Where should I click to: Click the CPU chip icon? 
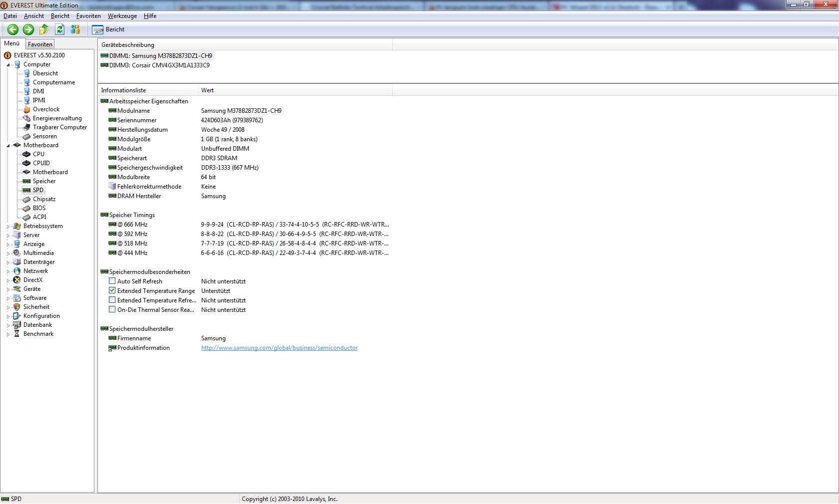[x=27, y=154]
